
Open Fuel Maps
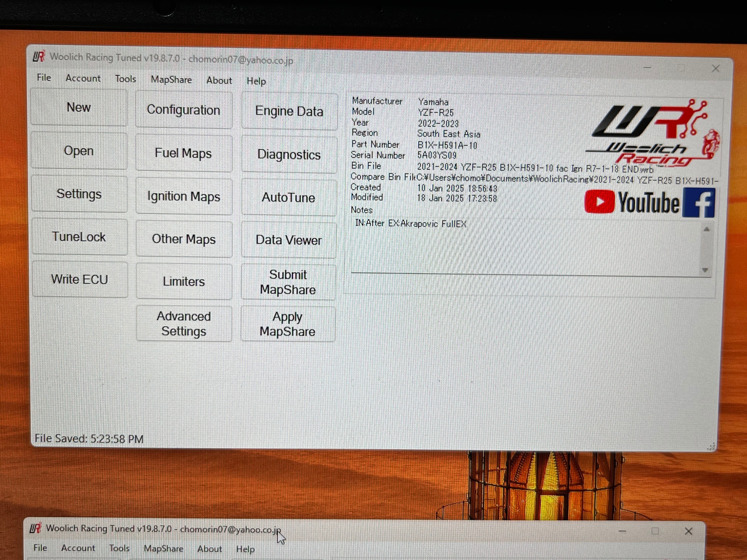[x=183, y=153]
